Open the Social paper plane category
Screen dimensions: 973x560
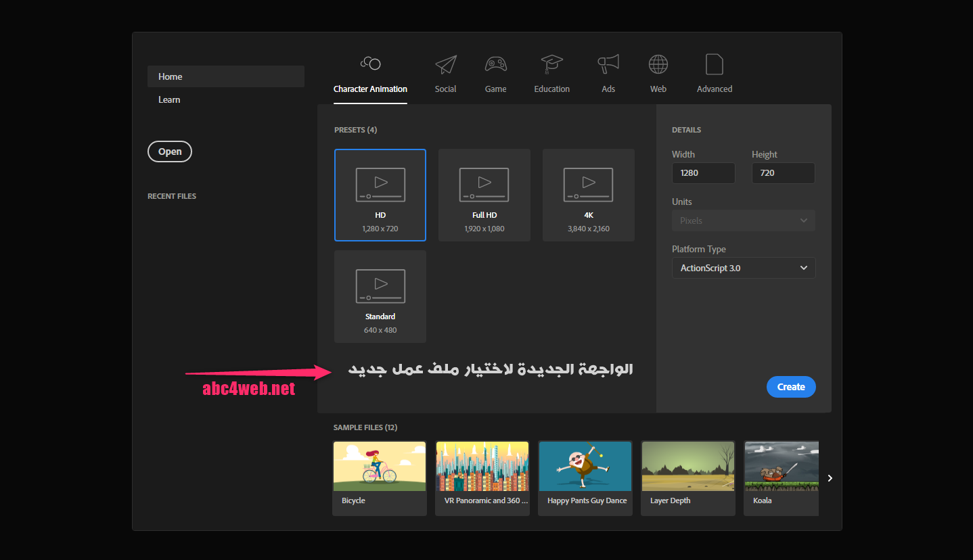coord(445,65)
